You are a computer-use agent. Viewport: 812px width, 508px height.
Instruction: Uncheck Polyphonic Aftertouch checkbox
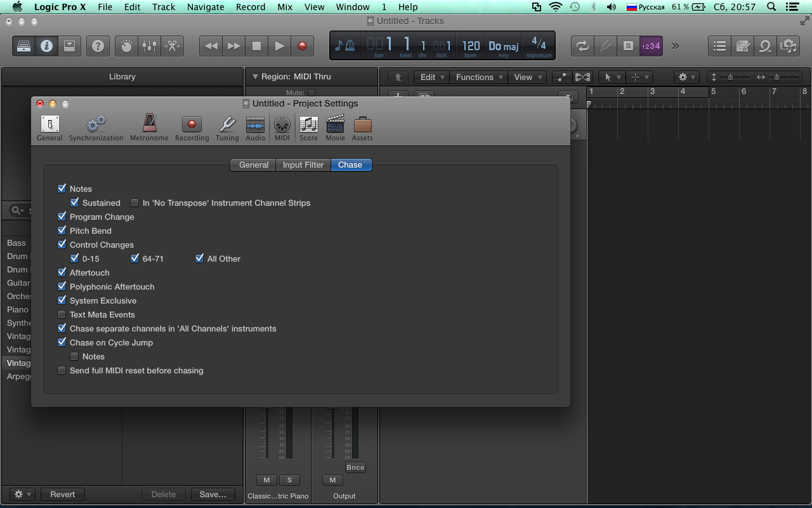coord(62,286)
